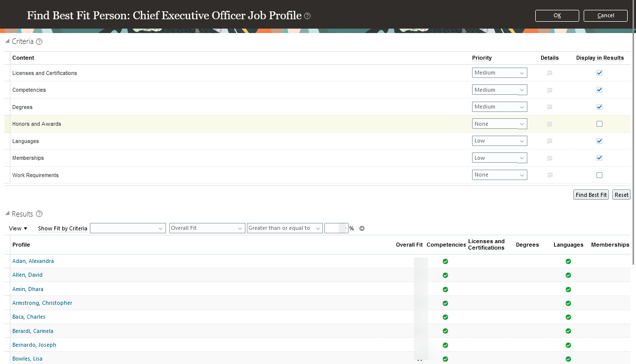Open Priority dropdown for Memberships

pyautogui.click(x=500, y=158)
